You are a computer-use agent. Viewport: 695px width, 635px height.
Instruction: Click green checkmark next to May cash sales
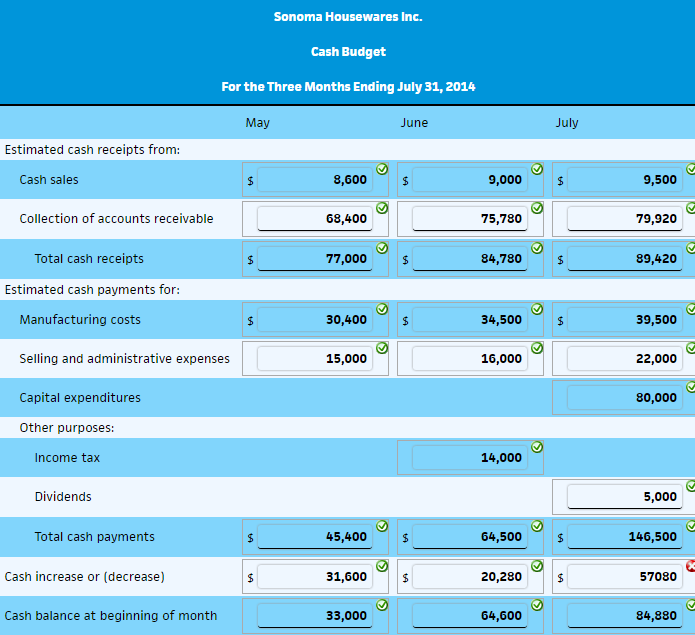point(382,168)
